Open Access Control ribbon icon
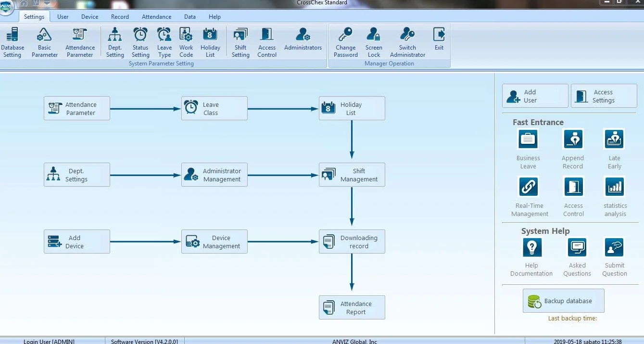 (267, 42)
